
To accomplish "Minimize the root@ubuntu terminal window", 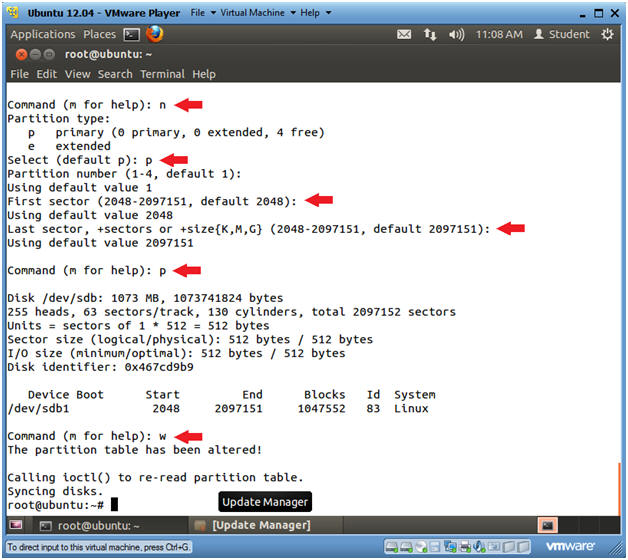I will (x=35, y=54).
